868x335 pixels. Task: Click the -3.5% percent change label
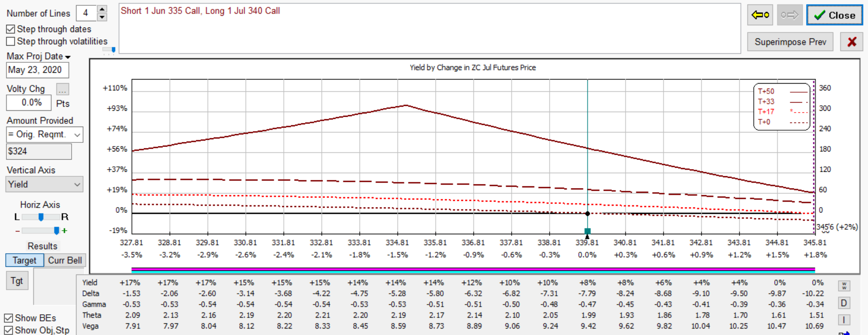132,255
